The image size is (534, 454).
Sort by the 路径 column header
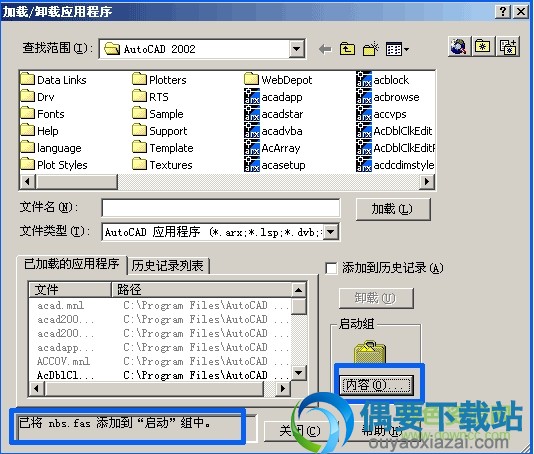[x=202, y=289]
